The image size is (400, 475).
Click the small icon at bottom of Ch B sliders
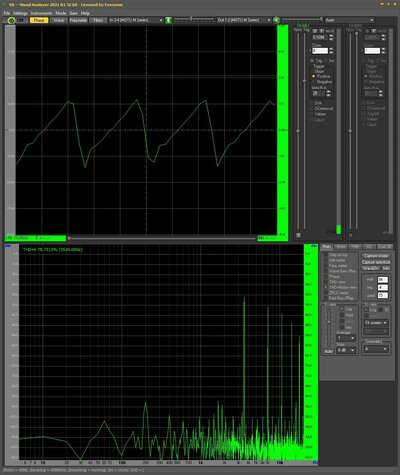[x=351, y=235]
